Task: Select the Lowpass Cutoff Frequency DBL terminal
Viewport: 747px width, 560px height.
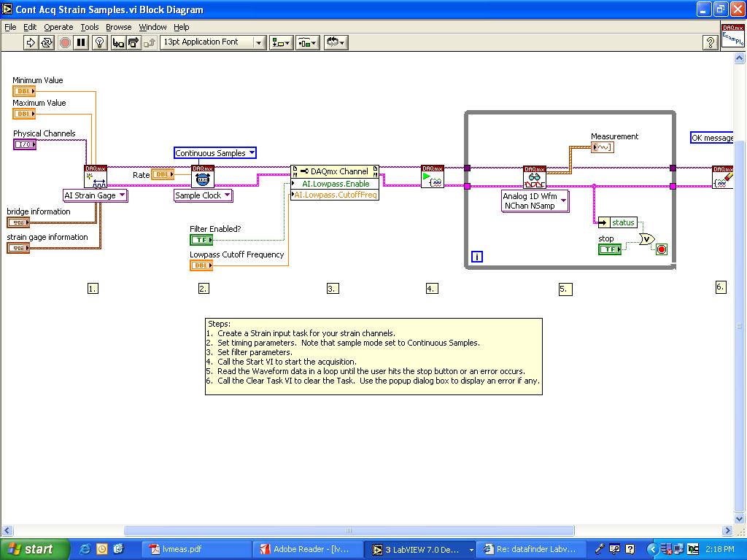Action: click(x=201, y=265)
